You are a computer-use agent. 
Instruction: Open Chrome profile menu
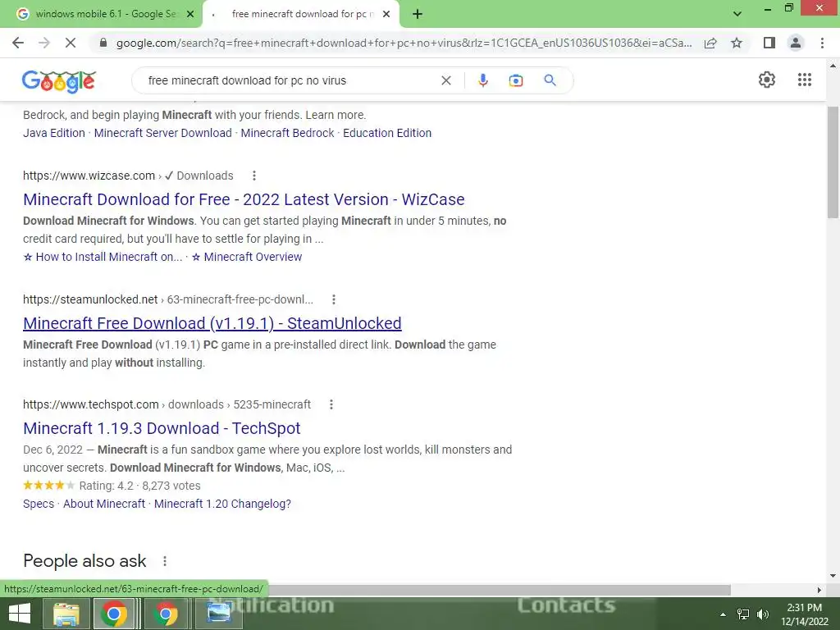click(x=796, y=43)
